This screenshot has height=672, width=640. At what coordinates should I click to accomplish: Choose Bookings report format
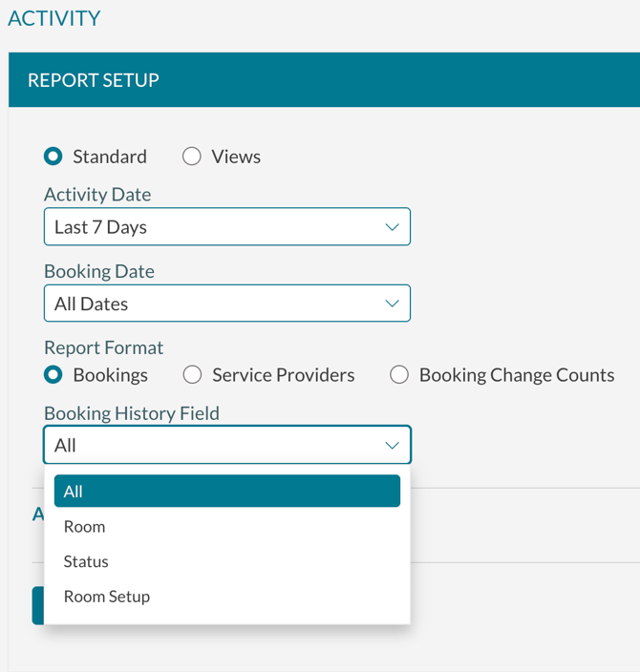pos(53,375)
